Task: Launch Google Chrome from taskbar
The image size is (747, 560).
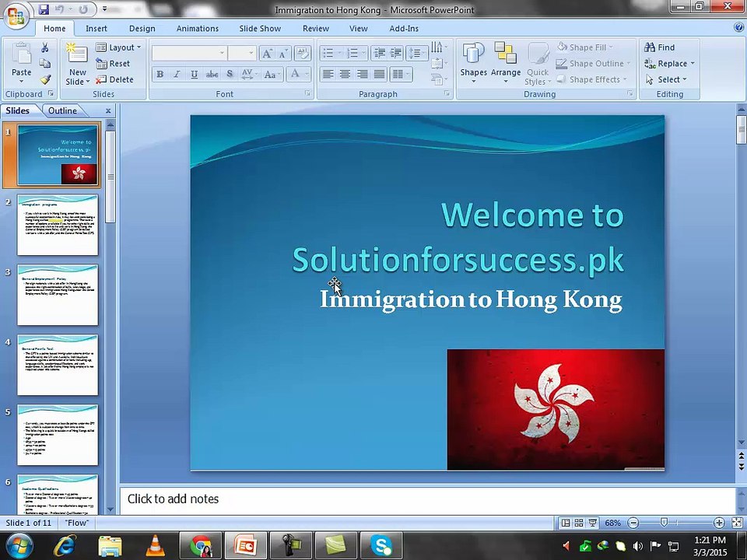Action: 201,544
